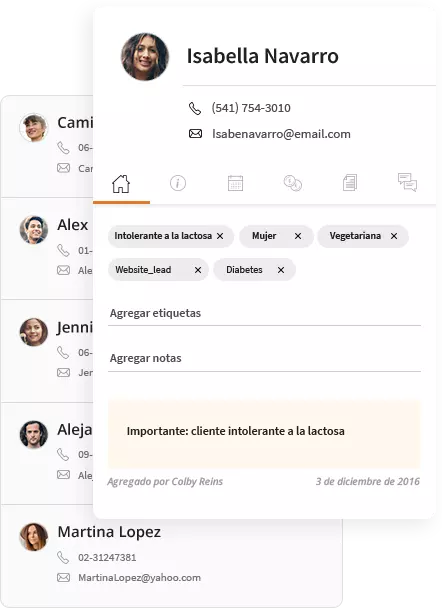Open the chat messages icon tab

click(407, 182)
